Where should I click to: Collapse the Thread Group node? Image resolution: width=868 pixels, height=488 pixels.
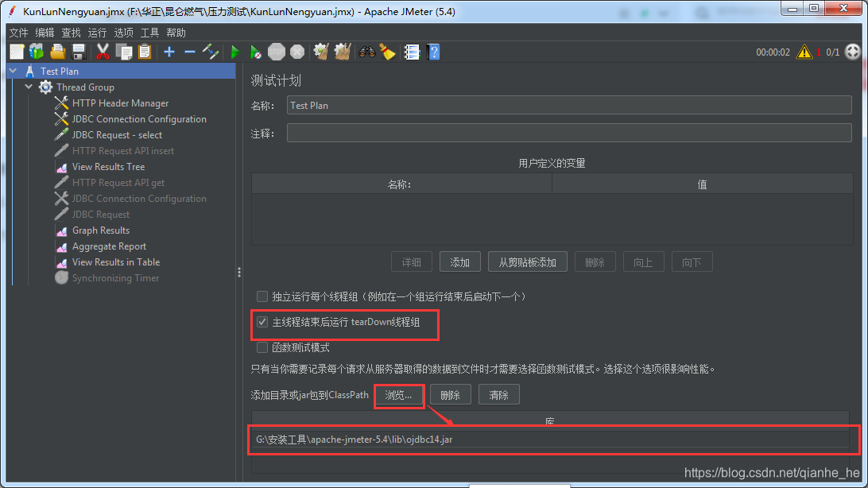29,87
